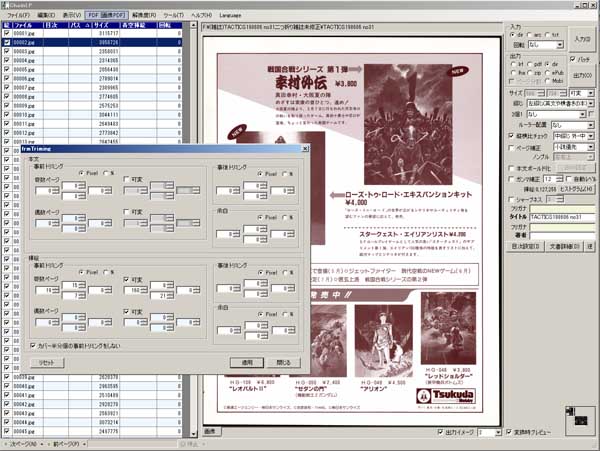Uncheck 可変 for 挿絵 奇数ページ
The image size is (600, 451).
click(x=127, y=280)
